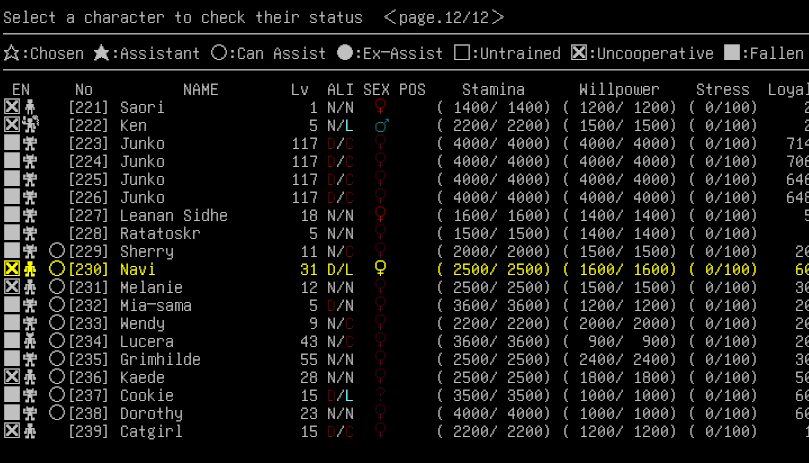Click the Can Assist circle beside [238] Dorothy
Viewport: 809px width, 463px height.
coord(57,413)
